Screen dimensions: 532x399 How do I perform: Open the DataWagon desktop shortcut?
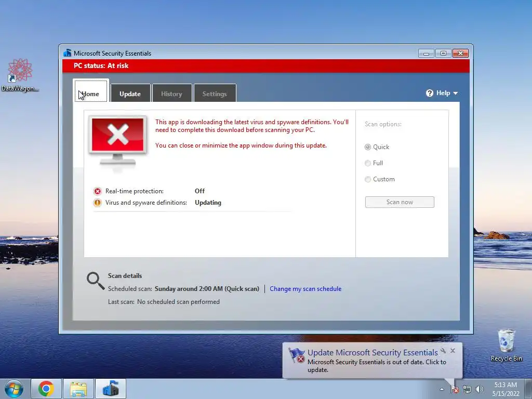tap(20, 75)
